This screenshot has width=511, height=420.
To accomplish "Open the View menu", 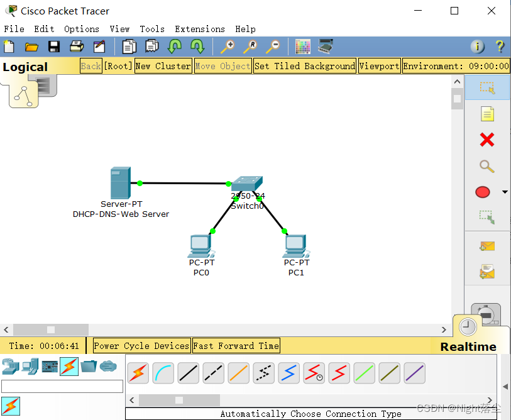I will (x=119, y=29).
